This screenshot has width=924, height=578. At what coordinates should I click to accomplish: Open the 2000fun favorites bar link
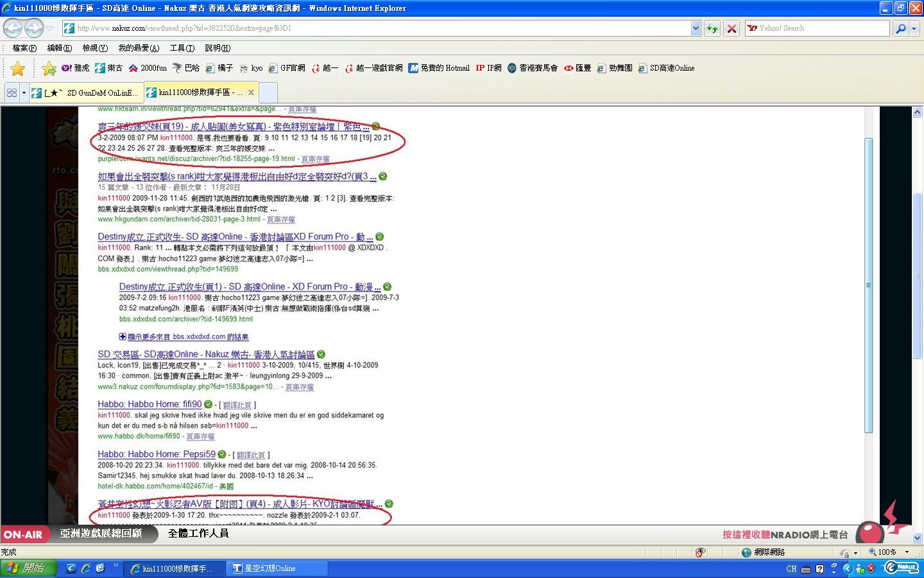pos(148,68)
